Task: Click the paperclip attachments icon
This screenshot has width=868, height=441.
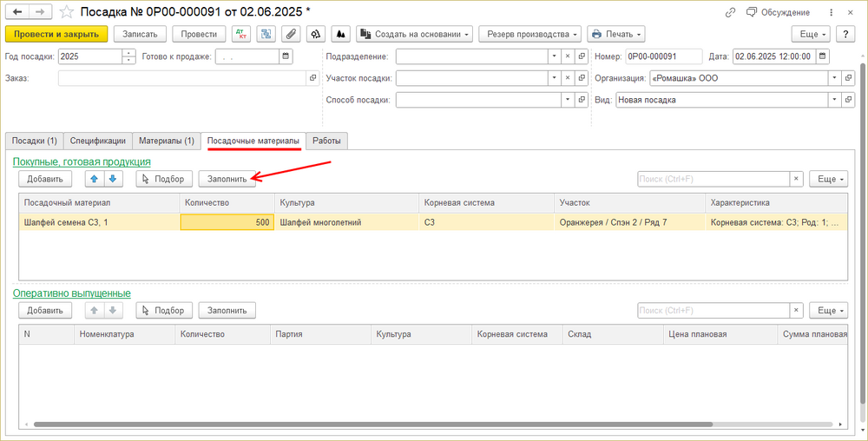Action: tap(291, 34)
